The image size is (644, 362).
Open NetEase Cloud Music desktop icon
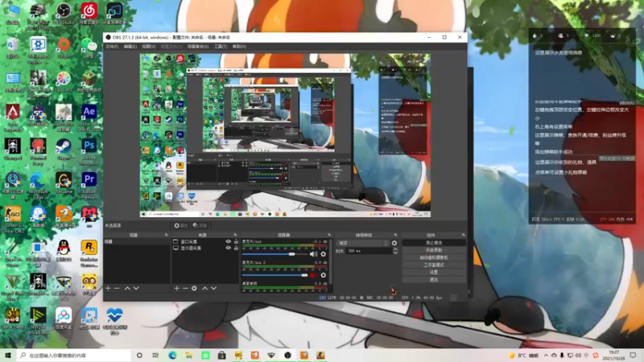pyautogui.click(x=89, y=14)
